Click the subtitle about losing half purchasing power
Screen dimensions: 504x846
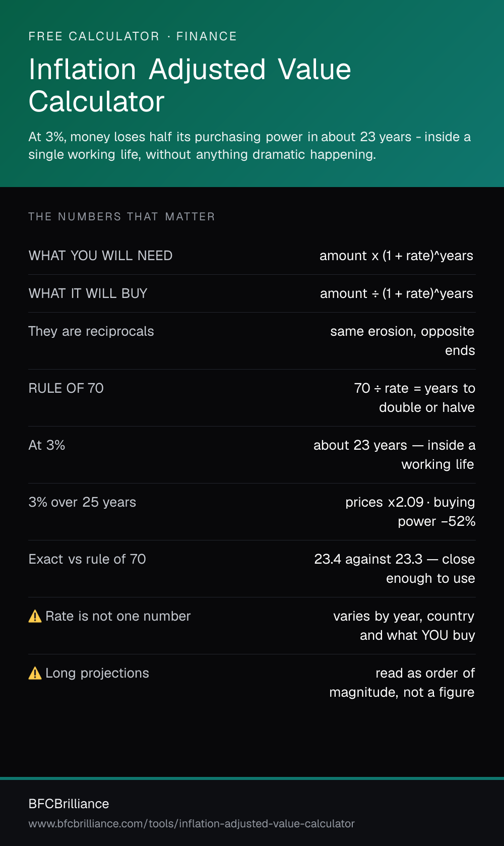(249, 146)
